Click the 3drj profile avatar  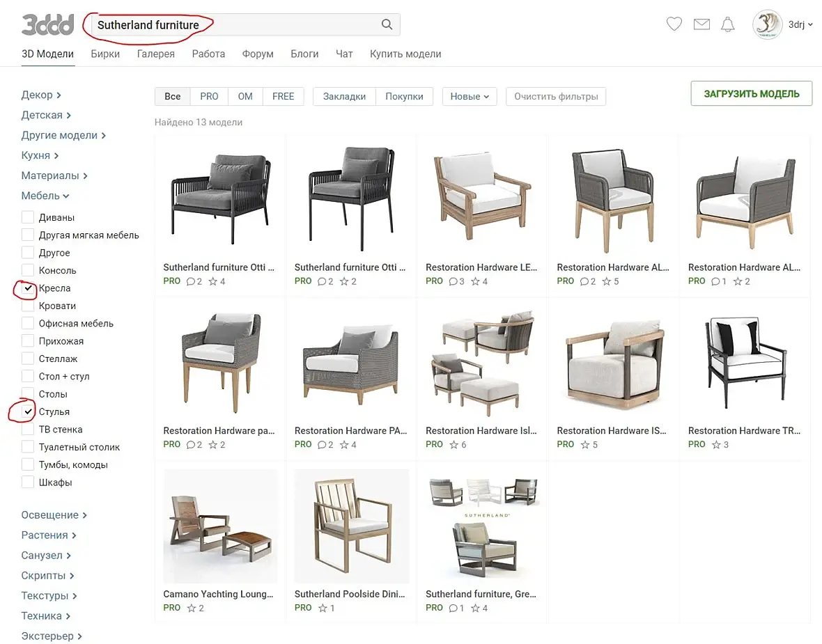tap(767, 24)
